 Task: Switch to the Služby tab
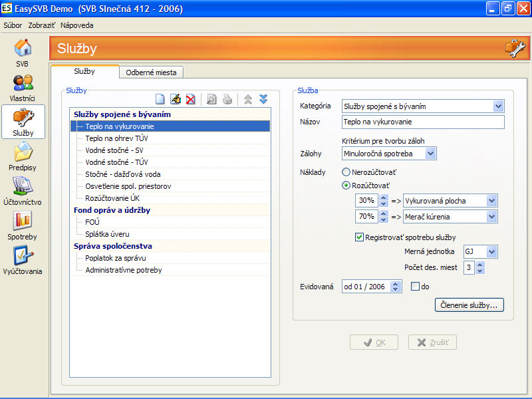[x=84, y=71]
